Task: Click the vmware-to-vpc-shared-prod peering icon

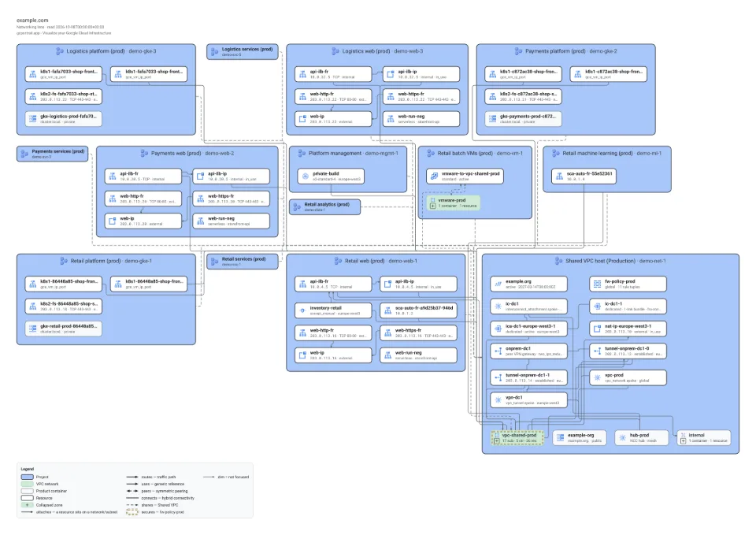Action: (x=434, y=176)
